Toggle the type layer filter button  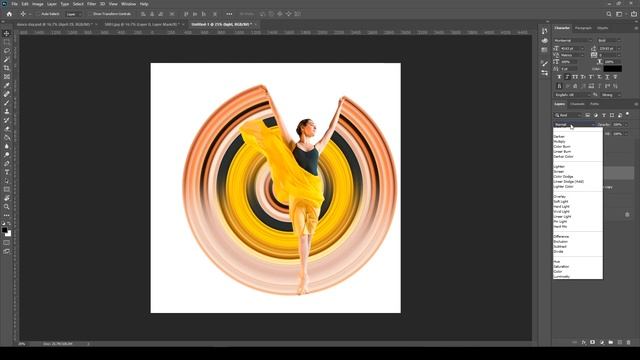point(604,116)
